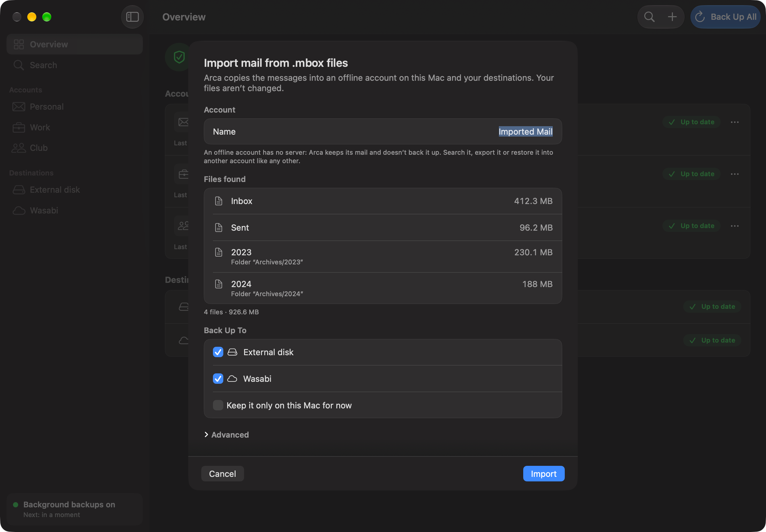Image resolution: width=766 pixels, height=532 pixels.
Task: Click the plus add icon in toolbar
Action: (x=672, y=17)
